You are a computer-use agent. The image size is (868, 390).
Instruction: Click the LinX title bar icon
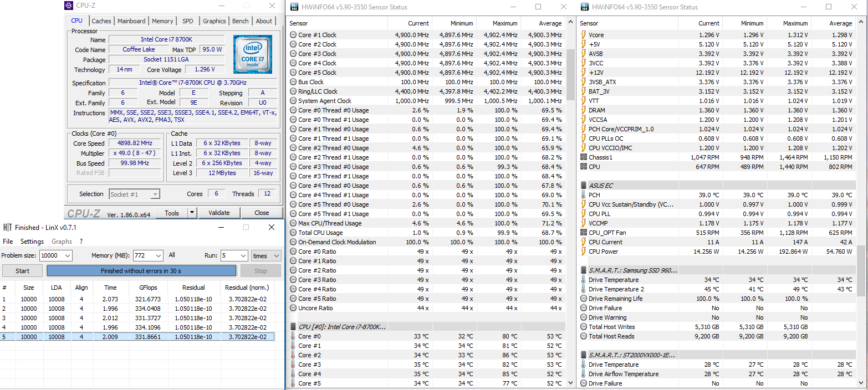tap(8, 227)
